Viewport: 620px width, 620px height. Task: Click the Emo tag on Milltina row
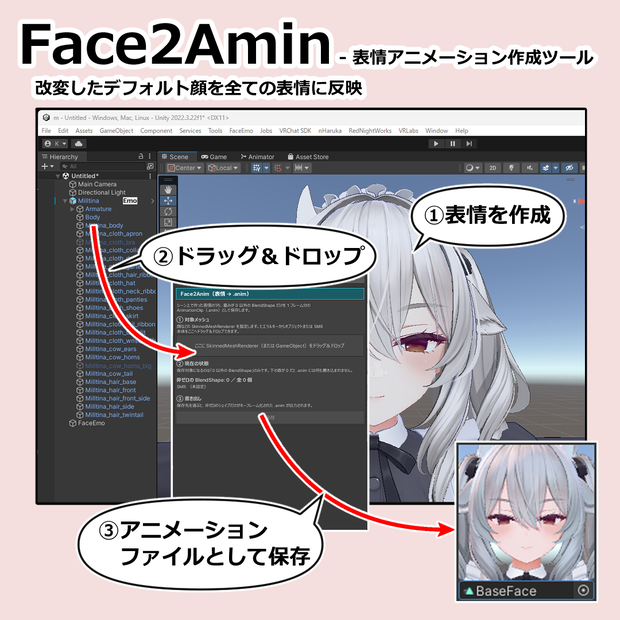pyautogui.click(x=130, y=201)
